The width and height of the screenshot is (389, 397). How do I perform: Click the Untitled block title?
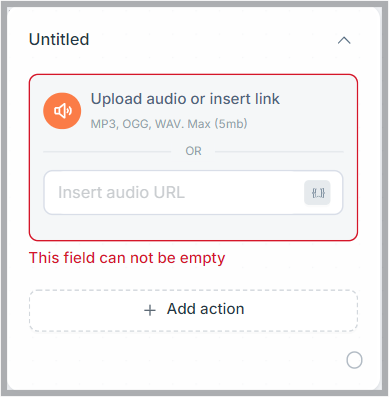tap(59, 39)
